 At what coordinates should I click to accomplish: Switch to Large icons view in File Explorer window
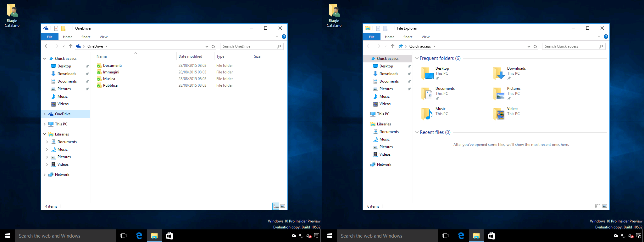[605, 206]
